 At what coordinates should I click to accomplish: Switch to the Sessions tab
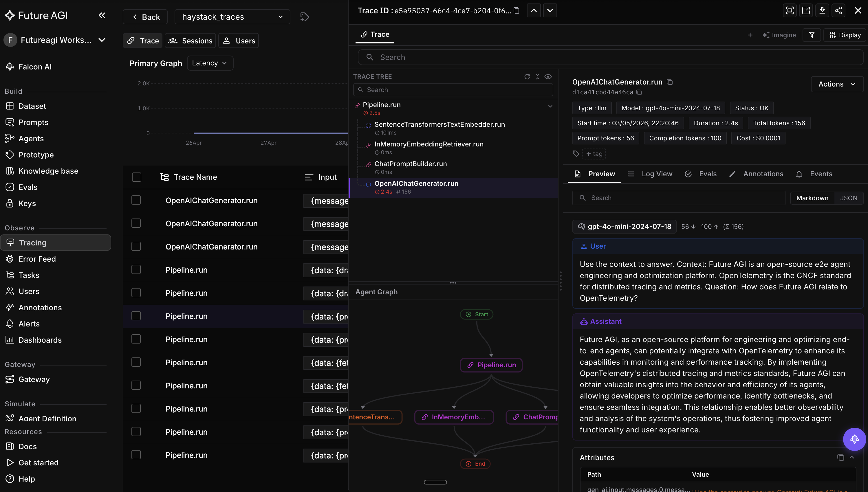(190, 41)
